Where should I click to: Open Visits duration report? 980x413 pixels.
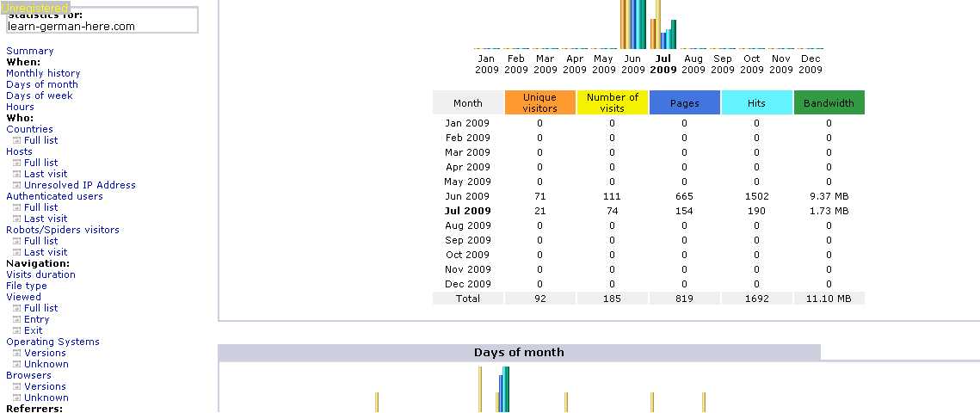click(x=40, y=274)
